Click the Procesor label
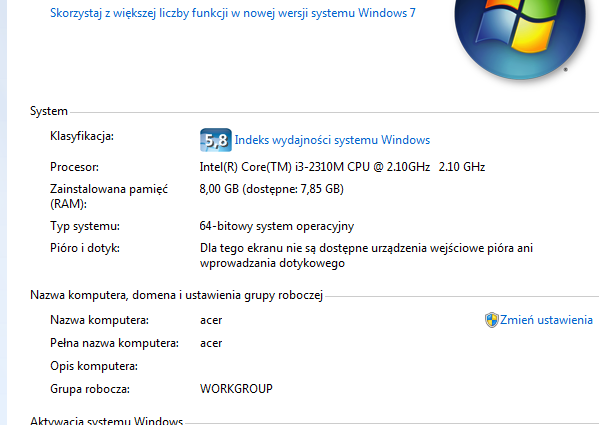Screen dimensions: 603x425 click(74, 167)
